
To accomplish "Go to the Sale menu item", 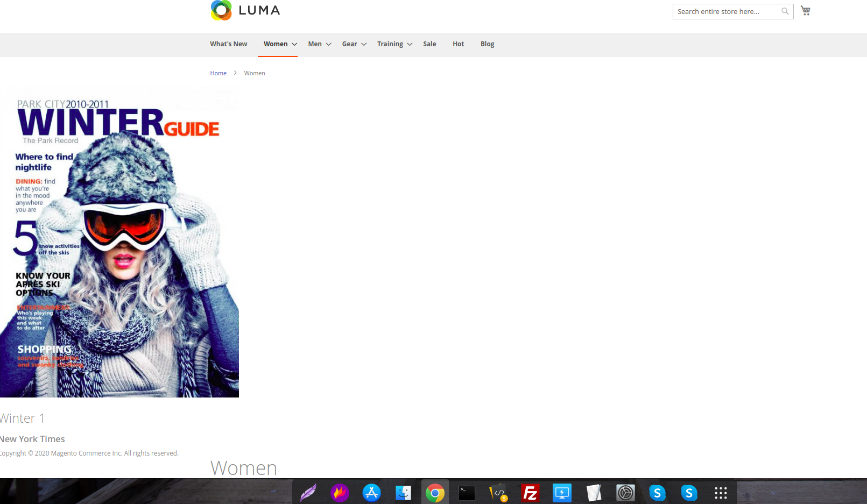I will point(429,44).
